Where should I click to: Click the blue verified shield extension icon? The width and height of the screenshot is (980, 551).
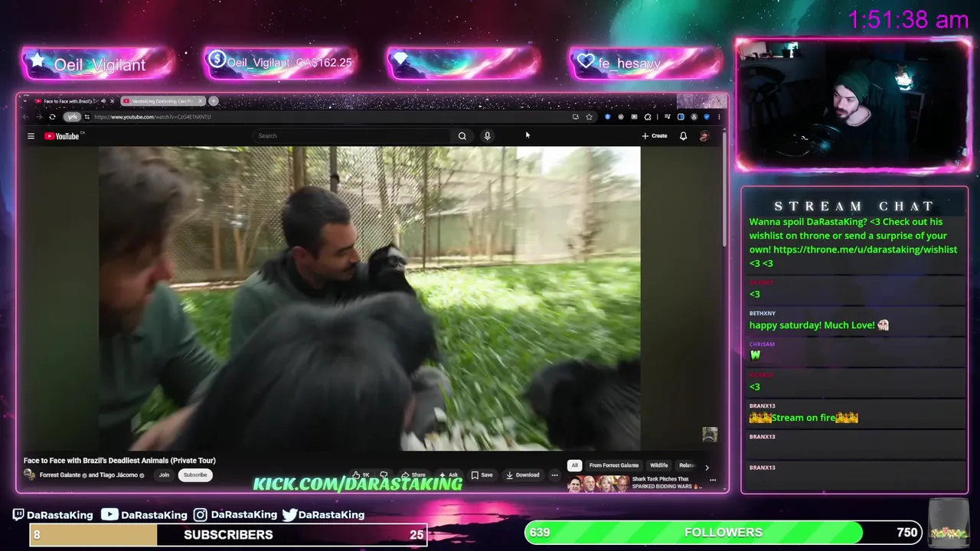707,117
